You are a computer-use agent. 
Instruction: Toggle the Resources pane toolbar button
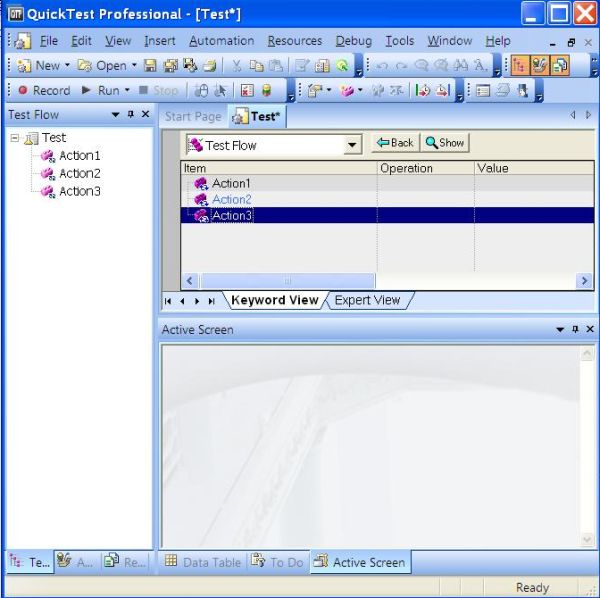560,65
